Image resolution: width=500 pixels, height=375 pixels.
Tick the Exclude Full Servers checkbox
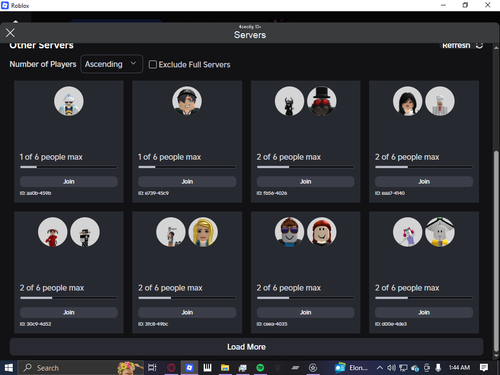153,64
